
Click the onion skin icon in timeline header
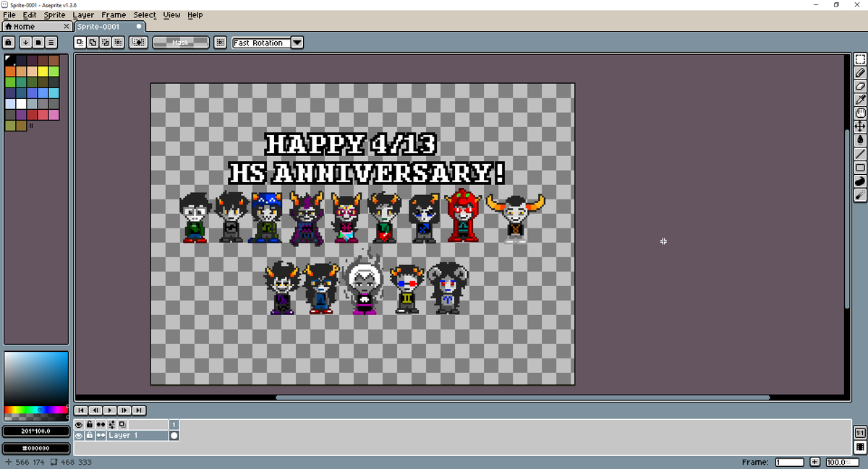[122, 424]
